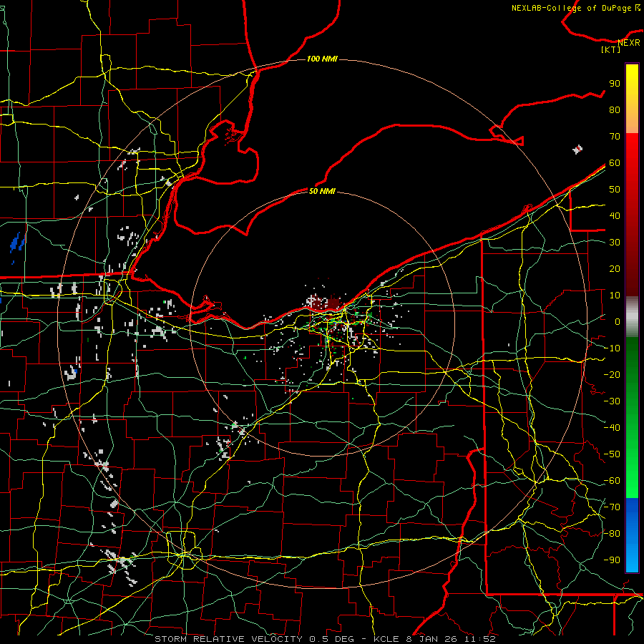Click the KT units label above the scale
The height and width of the screenshot is (644, 644).
[611, 49]
